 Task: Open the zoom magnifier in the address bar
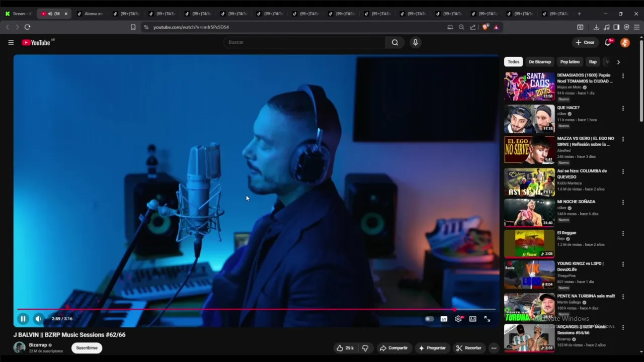point(461,27)
